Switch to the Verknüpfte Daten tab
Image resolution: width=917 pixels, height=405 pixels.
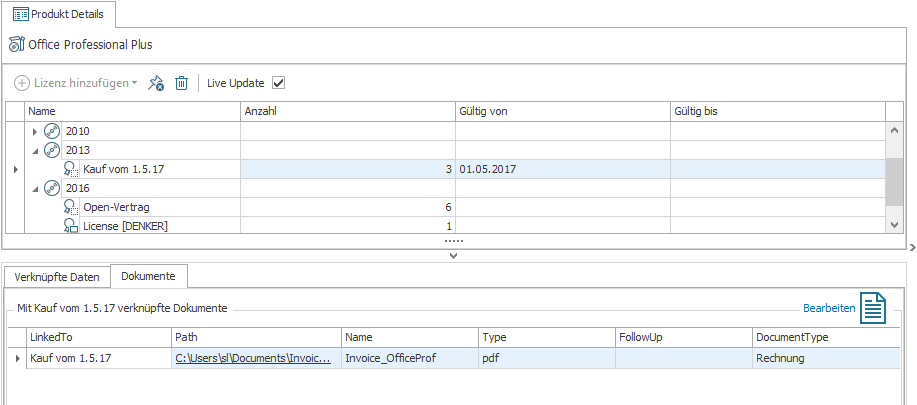click(x=57, y=277)
